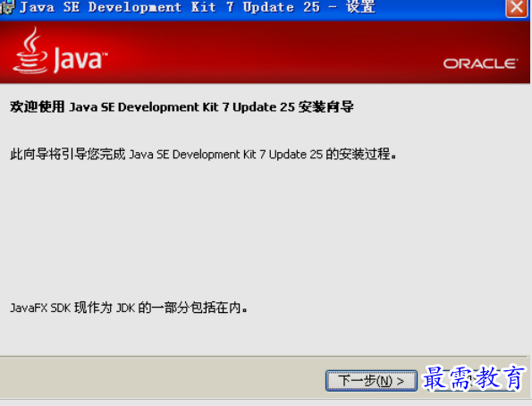Click the window title Java SE Development Kit 7 Update 25 - 设置
The height and width of the screenshot is (406, 532).
coord(198,7)
